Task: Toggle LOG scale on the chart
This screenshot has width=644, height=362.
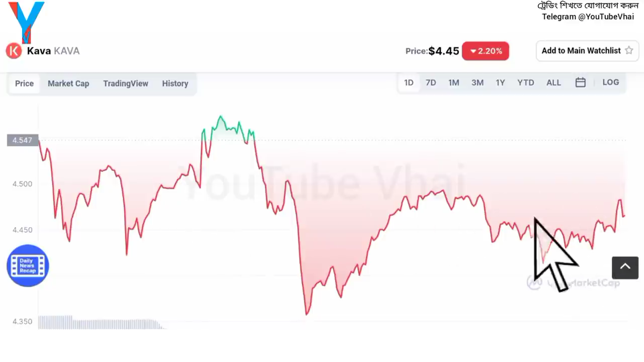Action: coord(610,82)
